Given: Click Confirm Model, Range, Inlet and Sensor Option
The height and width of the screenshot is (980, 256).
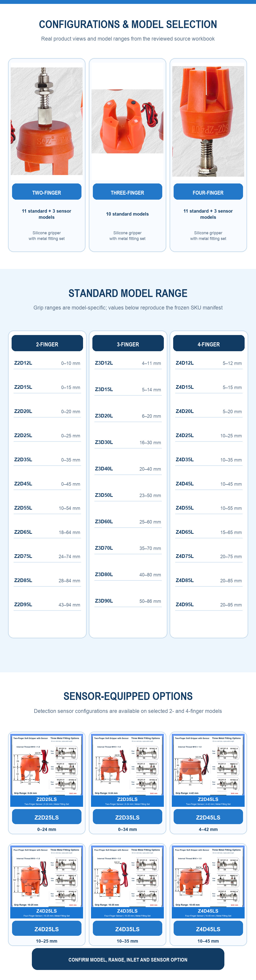Looking at the screenshot, I should click(128, 959).
